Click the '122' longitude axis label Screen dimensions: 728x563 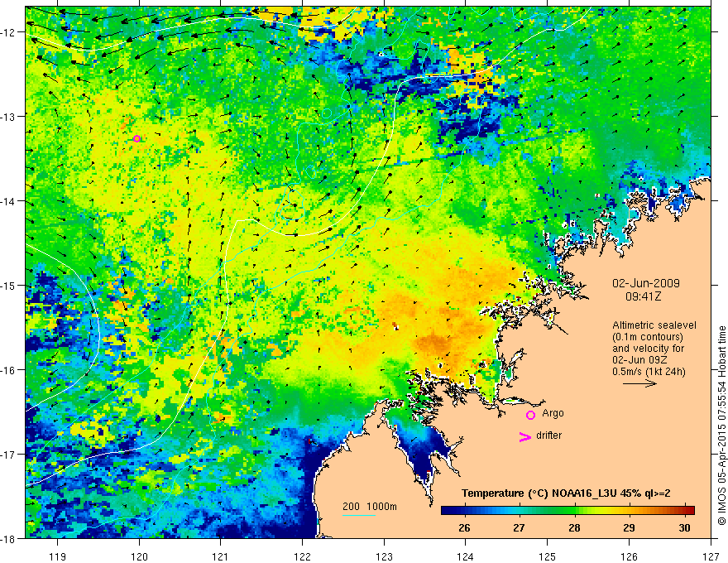[x=302, y=556]
